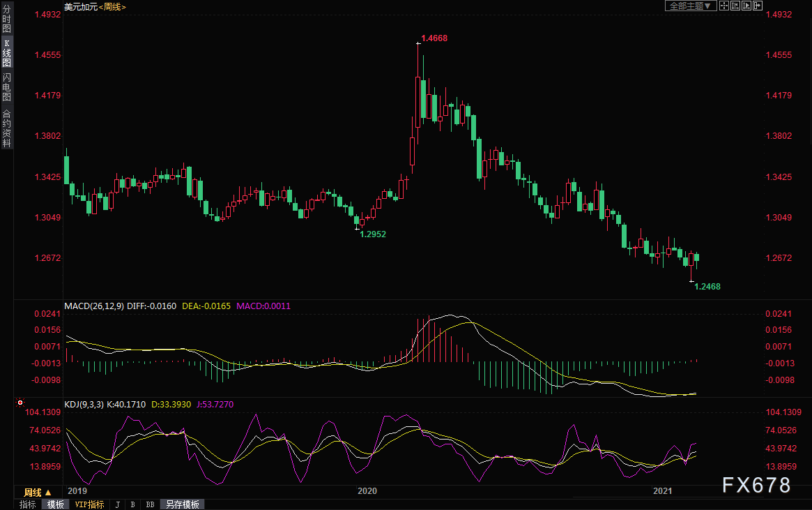The height and width of the screenshot is (510, 812).
Task: Click the J:53.7270 value
Action: click(x=215, y=404)
